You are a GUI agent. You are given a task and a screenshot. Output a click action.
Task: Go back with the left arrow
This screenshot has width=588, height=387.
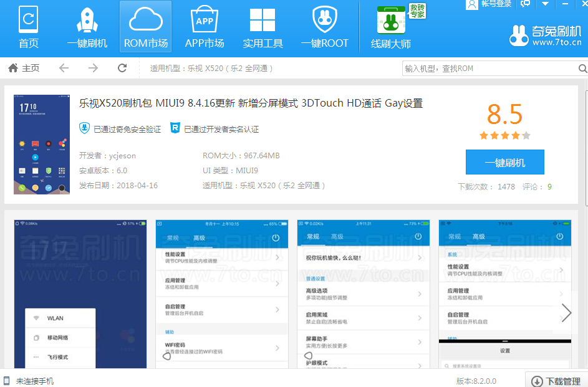point(64,68)
